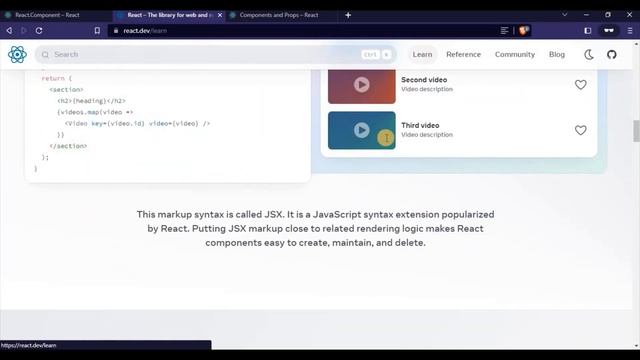The height and width of the screenshot is (360, 640).
Task: Click the browser back arrow
Action: point(9,31)
